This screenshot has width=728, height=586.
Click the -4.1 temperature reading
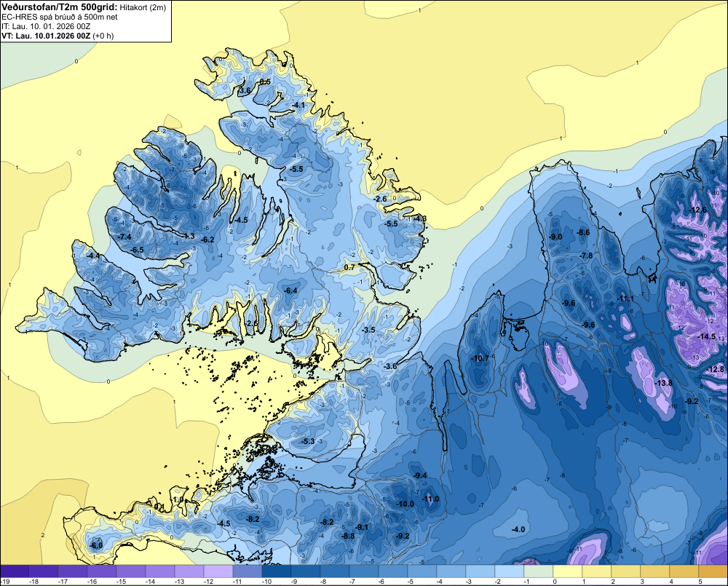(298, 105)
